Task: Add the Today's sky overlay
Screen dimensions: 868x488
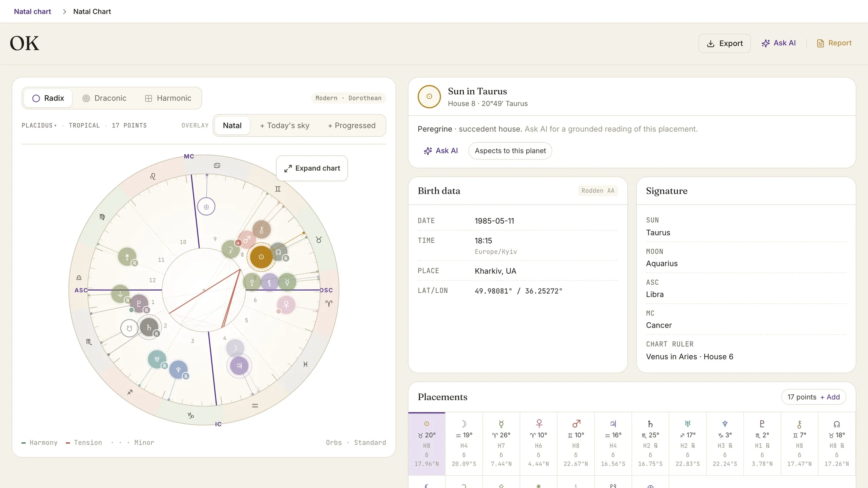Action: click(284, 125)
